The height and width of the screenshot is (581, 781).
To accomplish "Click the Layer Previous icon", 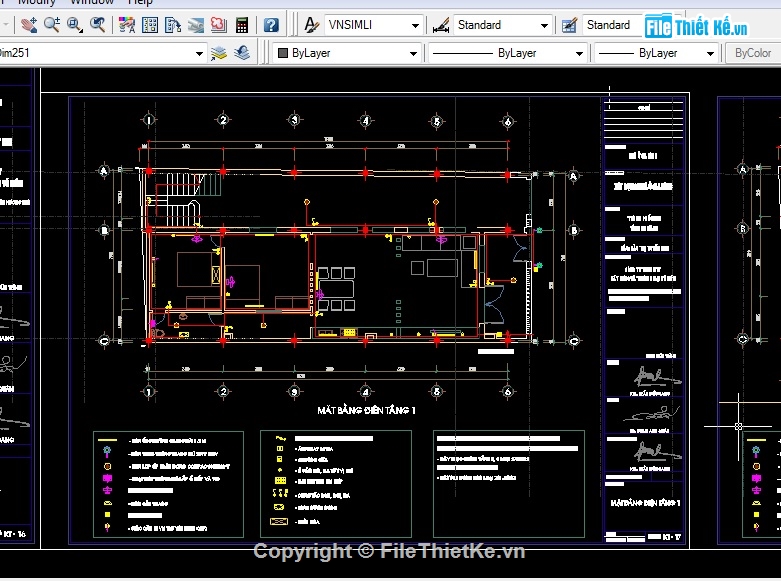I will coord(242,53).
